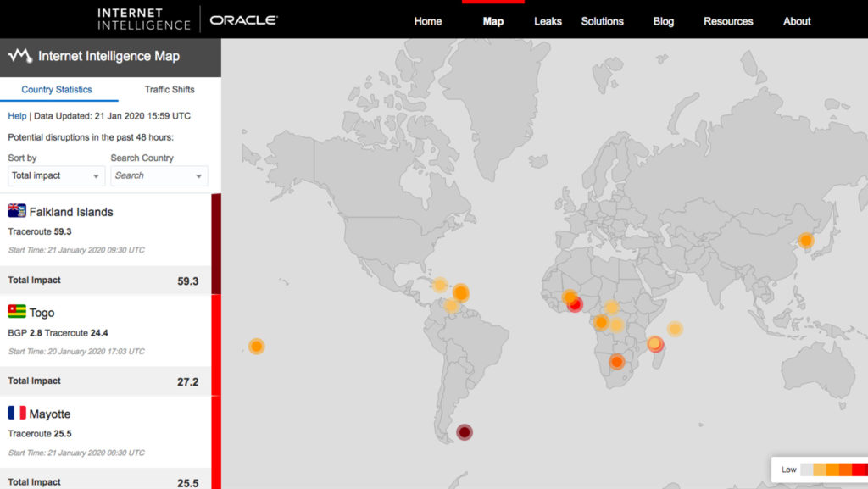
Task: Click the Togo BGP 2.8 Traceroute 24.4 text
Action: click(58, 333)
